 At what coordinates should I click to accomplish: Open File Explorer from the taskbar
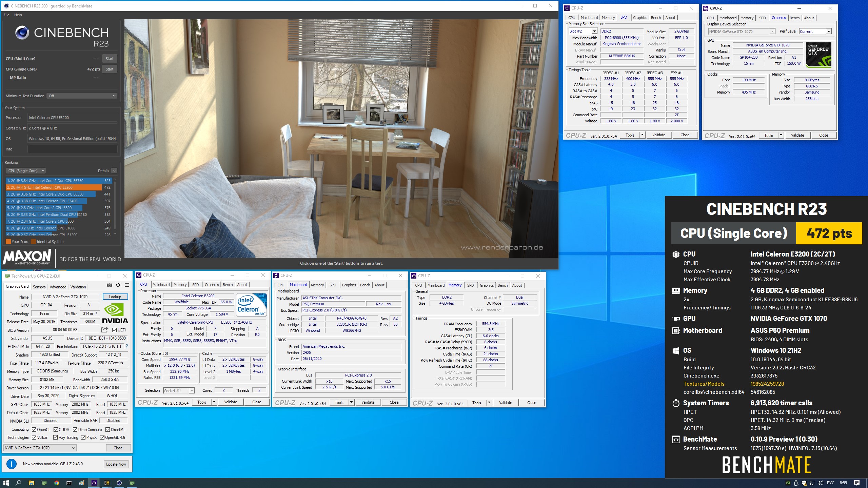[31, 483]
